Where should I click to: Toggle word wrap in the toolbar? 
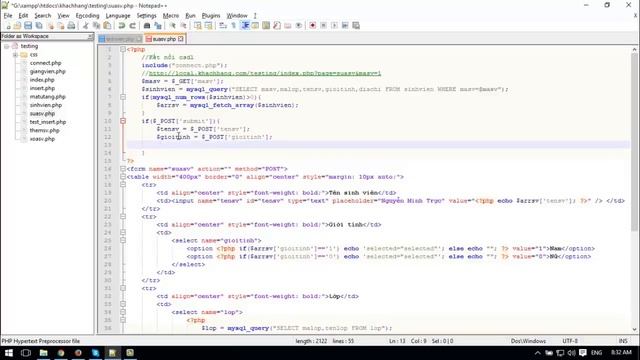(x=222, y=25)
